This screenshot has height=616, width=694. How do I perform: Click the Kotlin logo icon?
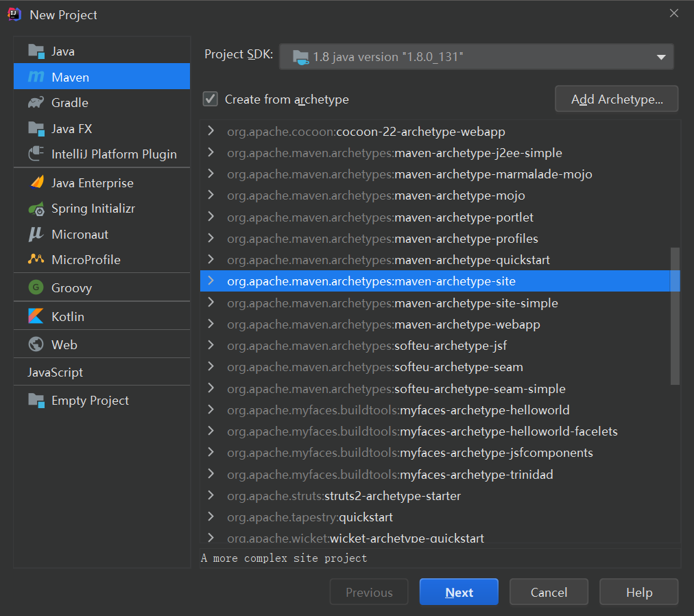pyautogui.click(x=36, y=316)
